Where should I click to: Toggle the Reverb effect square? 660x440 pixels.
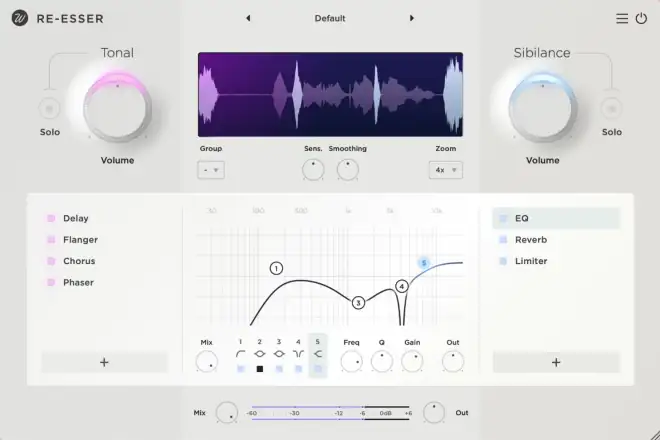(x=503, y=240)
